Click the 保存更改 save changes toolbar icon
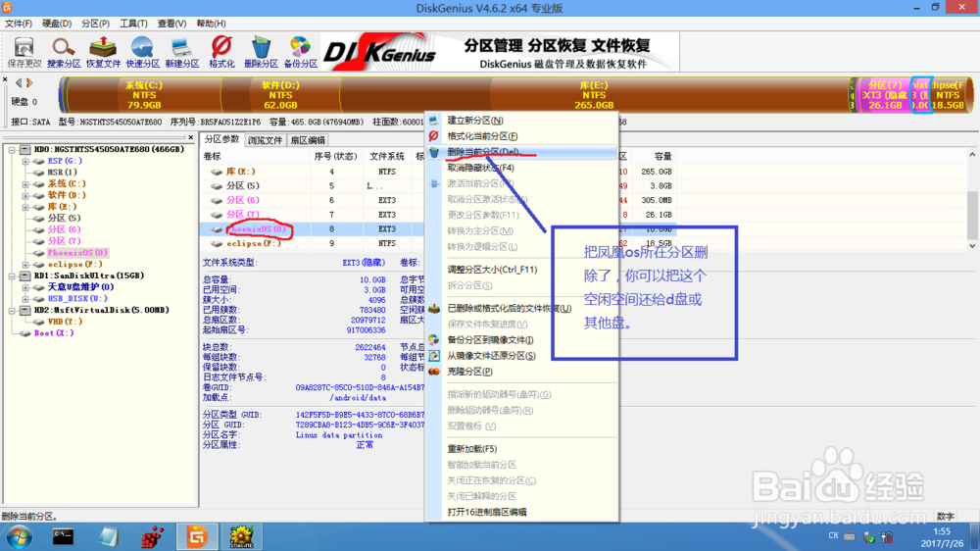Viewport: 980px width, 551px height. pyautogui.click(x=24, y=53)
